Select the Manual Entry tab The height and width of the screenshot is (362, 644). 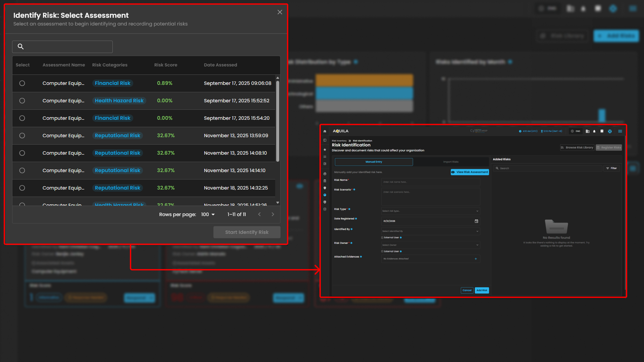click(374, 162)
